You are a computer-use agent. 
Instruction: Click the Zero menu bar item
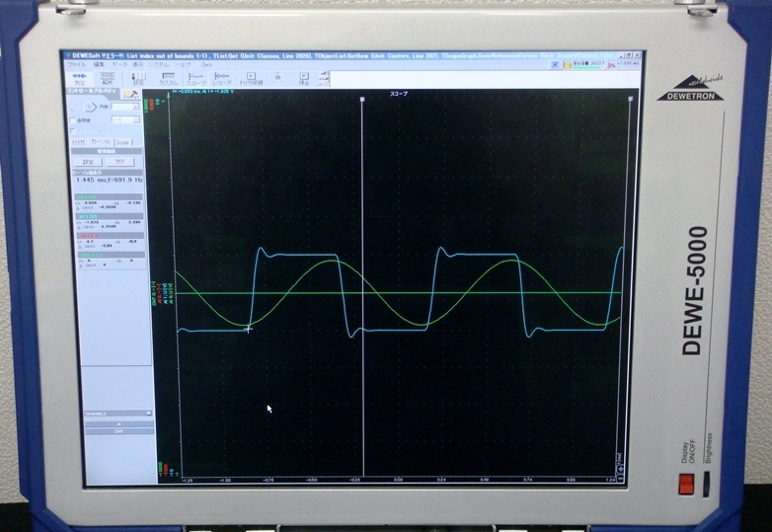point(206,64)
